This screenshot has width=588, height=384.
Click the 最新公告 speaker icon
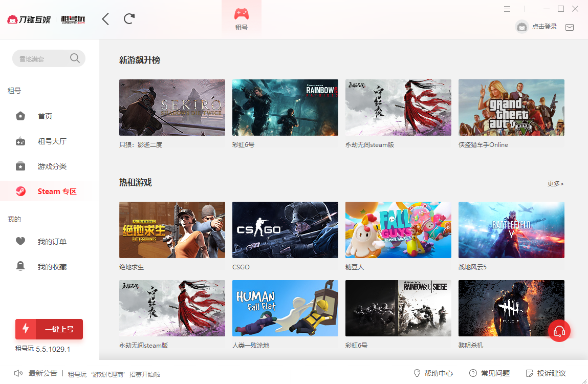(x=18, y=373)
